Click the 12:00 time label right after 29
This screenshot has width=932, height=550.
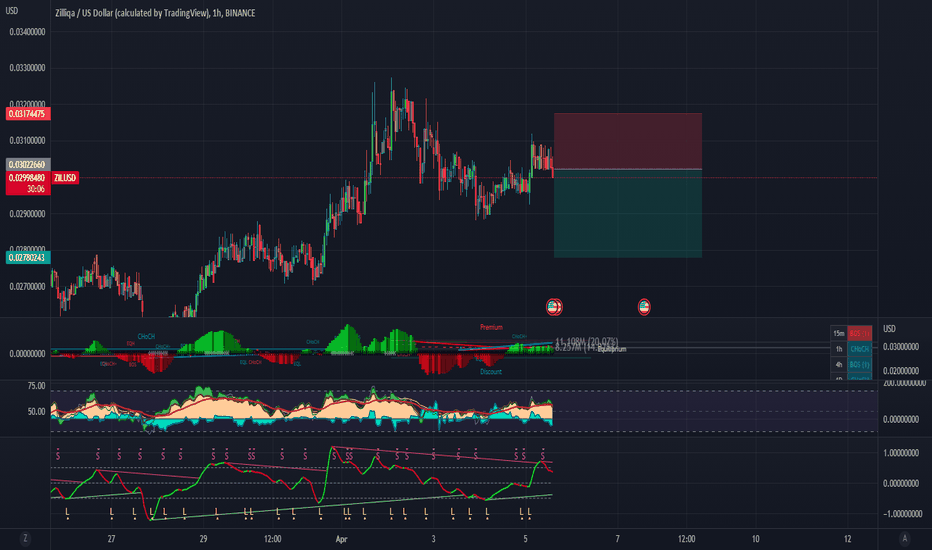point(273,539)
